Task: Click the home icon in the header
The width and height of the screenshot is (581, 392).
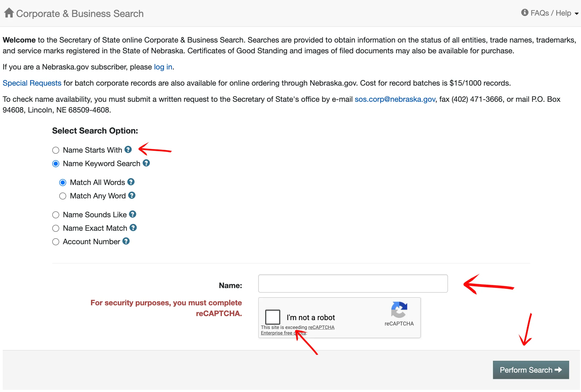Action: (9, 13)
